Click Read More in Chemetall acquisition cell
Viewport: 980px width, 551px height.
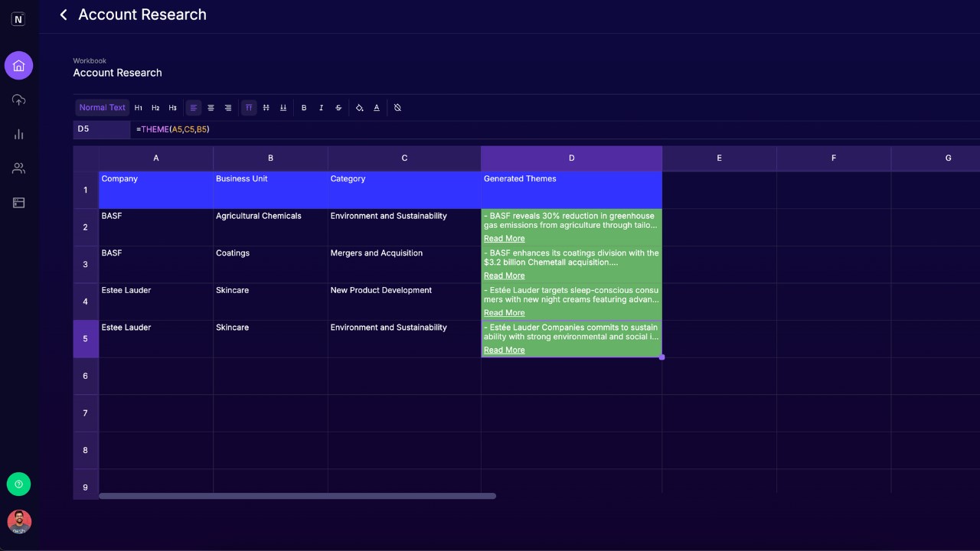pyautogui.click(x=504, y=275)
